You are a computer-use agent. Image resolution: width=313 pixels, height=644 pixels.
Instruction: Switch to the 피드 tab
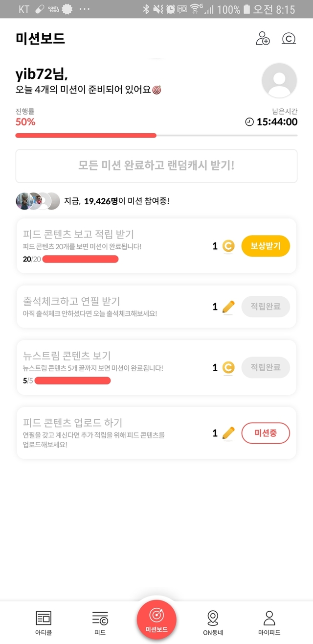(100, 622)
